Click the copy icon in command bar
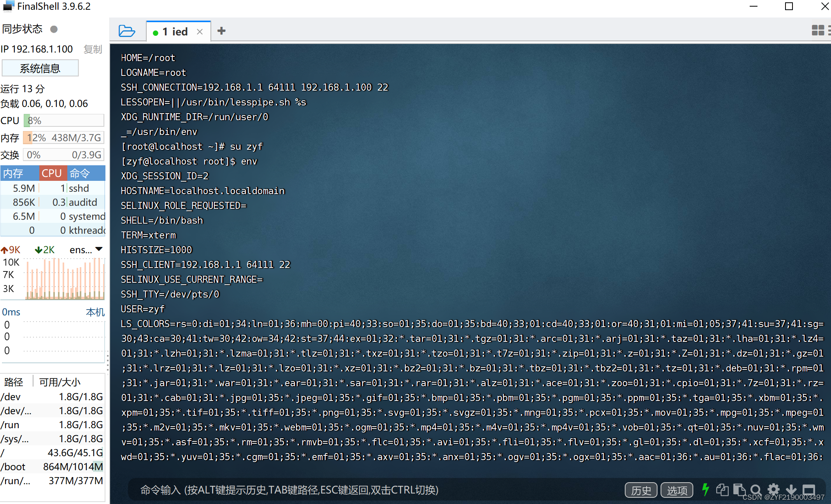 point(722,490)
